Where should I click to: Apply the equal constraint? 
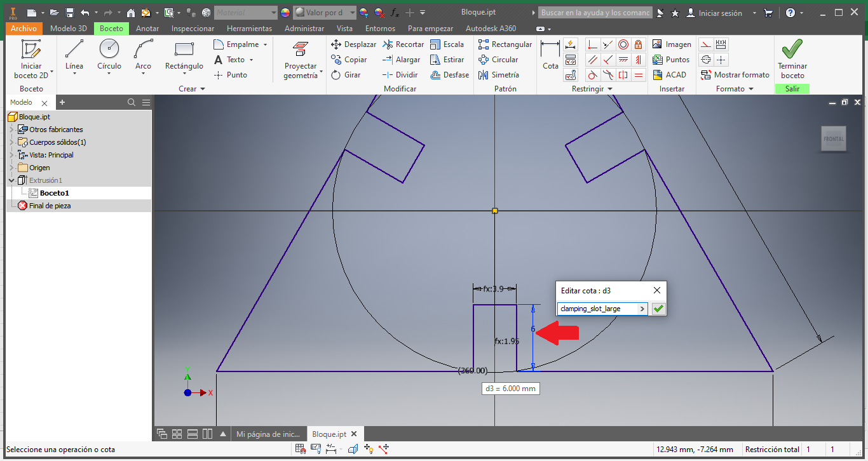point(639,75)
